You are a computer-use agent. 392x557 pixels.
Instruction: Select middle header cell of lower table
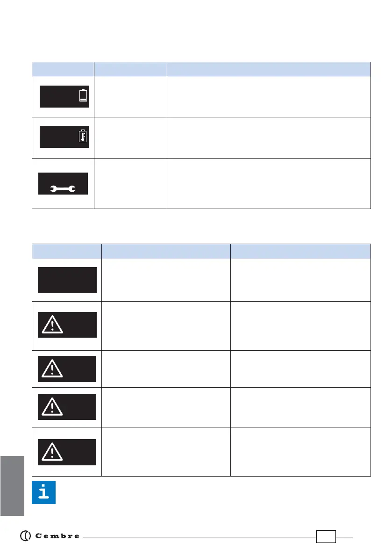click(166, 250)
